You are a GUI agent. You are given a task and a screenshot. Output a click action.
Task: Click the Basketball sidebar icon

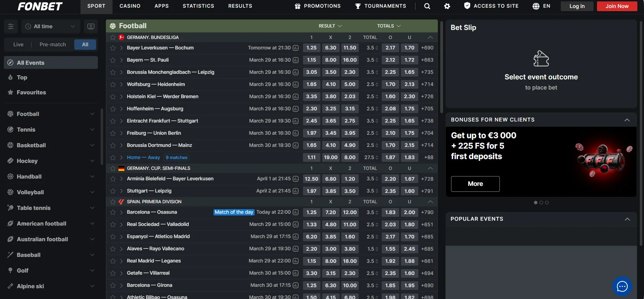(10, 145)
